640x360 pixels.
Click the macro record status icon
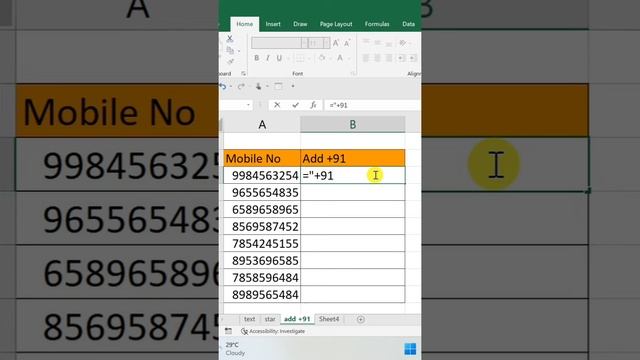tap(228, 331)
